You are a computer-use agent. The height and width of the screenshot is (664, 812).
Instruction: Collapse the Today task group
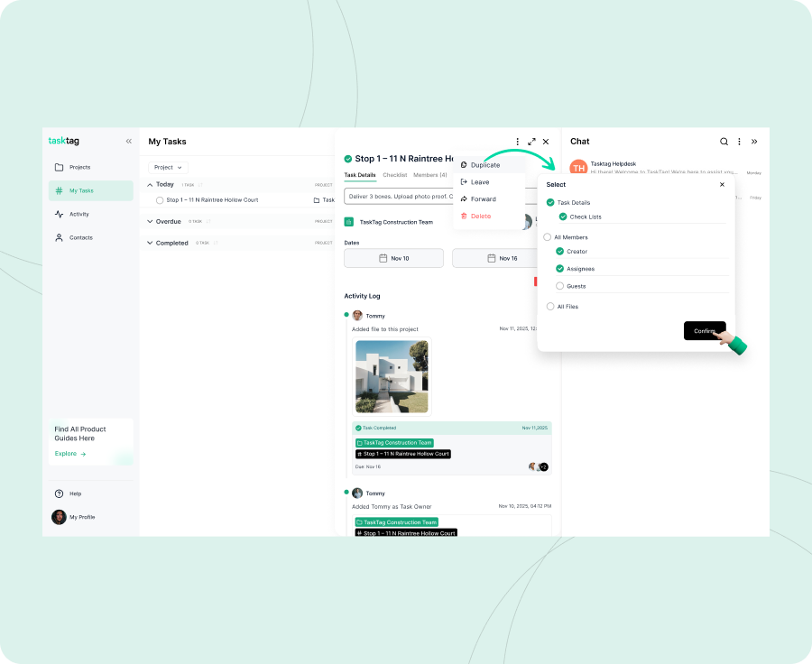150,184
